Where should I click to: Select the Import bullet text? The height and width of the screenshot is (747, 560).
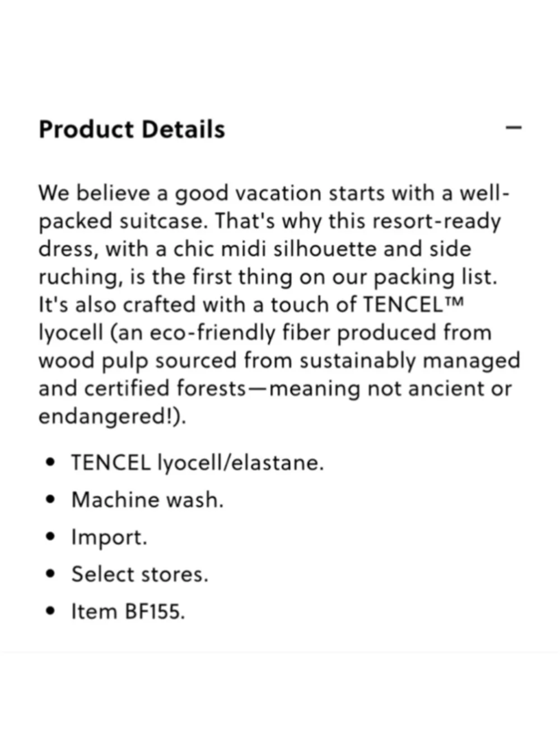(x=109, y=537)
